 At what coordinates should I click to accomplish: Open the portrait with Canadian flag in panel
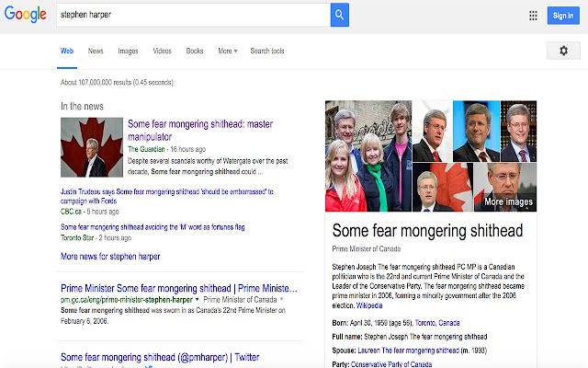[x=443, y=187]
